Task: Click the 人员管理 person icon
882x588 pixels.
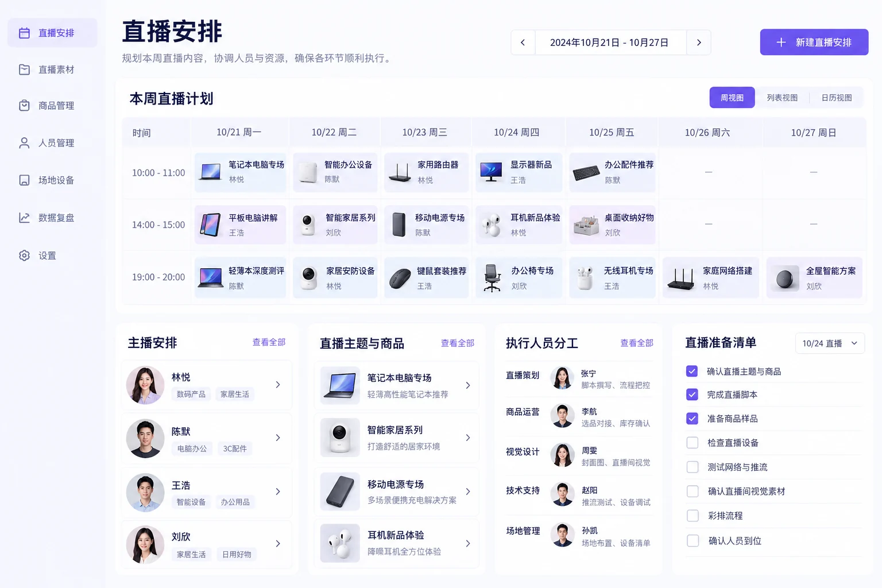Action: (x=24, y=143)
